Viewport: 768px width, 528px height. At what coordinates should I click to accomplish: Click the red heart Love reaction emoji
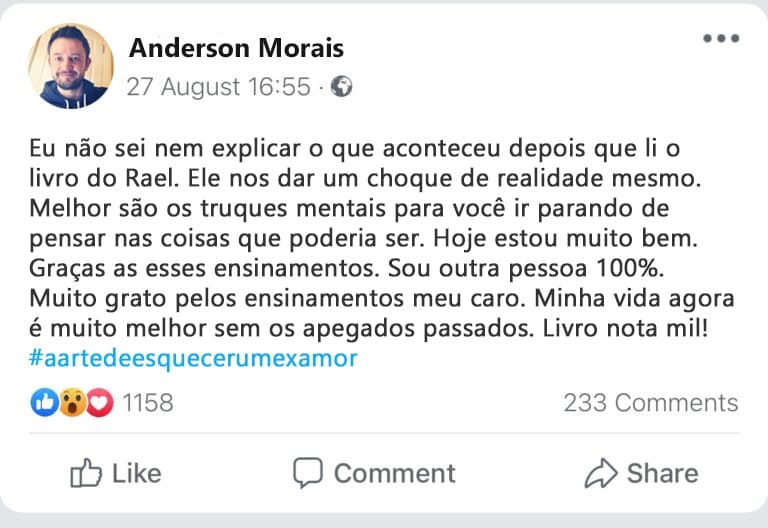(97, 403)
